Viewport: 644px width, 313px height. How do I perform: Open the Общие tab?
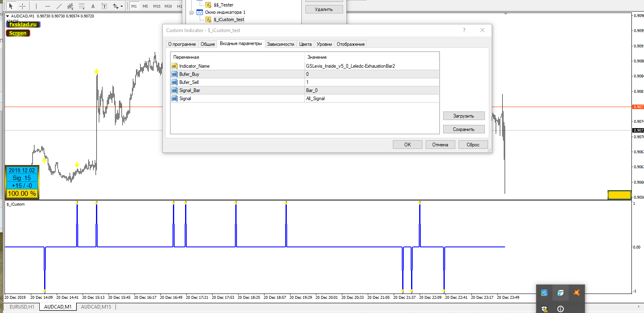pyautogui.click(x=208, y=44)
